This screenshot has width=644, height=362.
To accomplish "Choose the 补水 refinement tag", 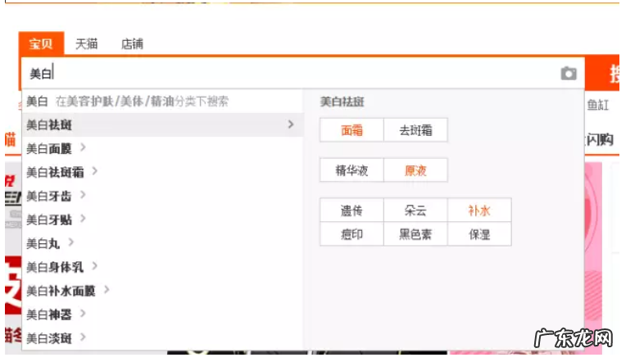I will (x=479, y=210).
